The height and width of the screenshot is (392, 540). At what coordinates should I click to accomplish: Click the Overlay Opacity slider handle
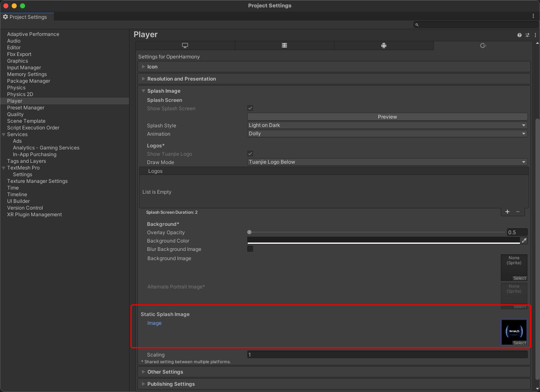(249, 232)
